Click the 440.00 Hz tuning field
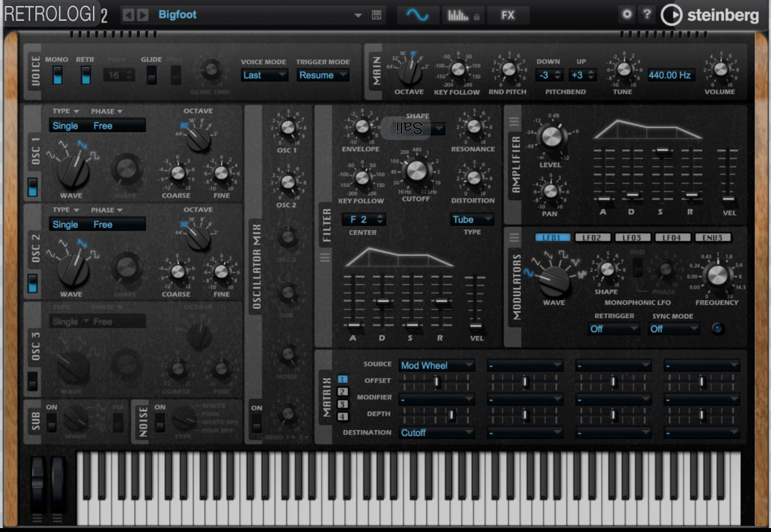Viewport: 771px width, 532px height. tap(671, 75)
